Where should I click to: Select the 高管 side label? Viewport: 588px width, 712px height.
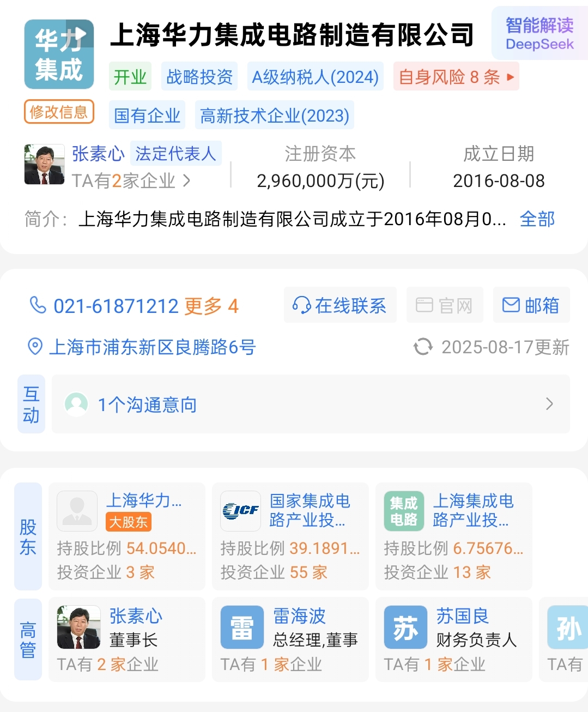coord(28,639)
